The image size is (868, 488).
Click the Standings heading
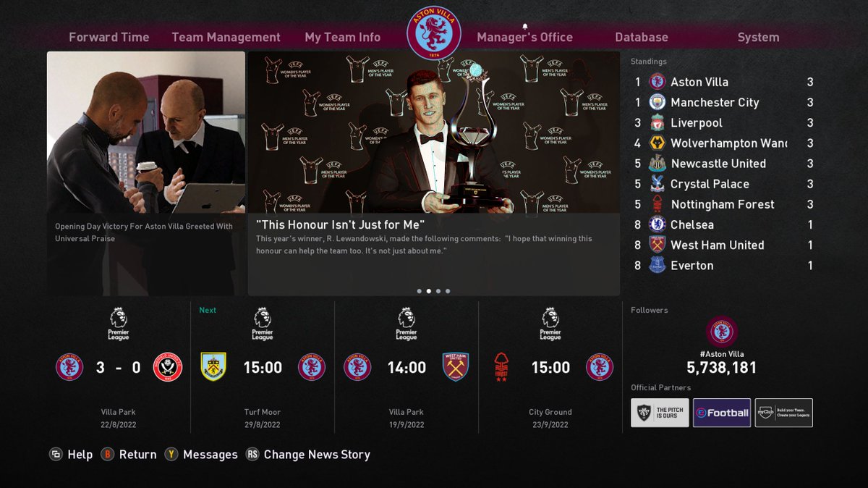point(649,62)
